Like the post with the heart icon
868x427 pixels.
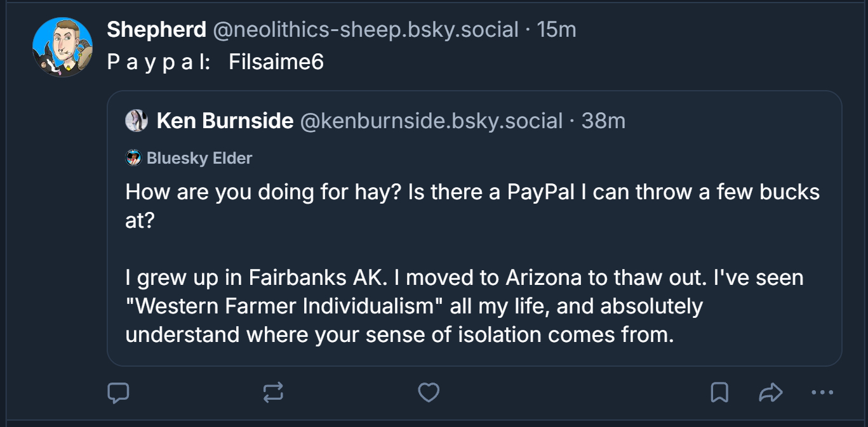(x=429, y=393)
